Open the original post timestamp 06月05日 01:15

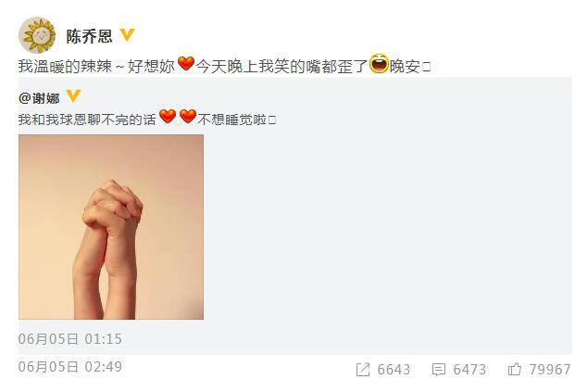[69, 339]
